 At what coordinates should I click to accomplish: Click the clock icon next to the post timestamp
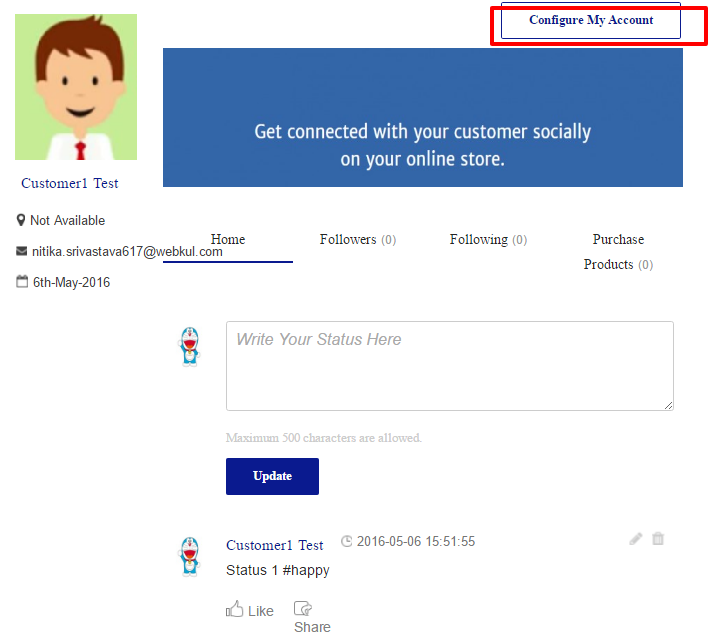(x=347, y=542)
